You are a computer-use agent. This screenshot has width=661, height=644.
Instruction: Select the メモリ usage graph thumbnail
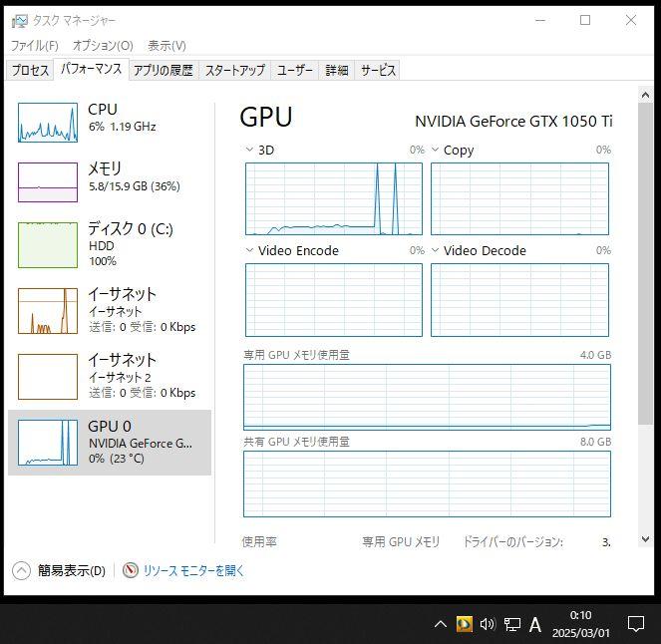48,182
